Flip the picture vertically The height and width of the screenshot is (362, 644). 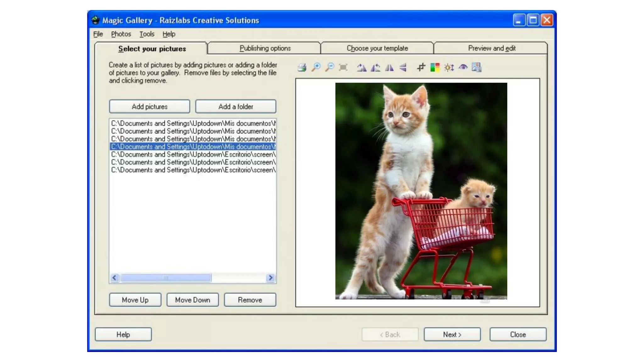pos(403,67)
